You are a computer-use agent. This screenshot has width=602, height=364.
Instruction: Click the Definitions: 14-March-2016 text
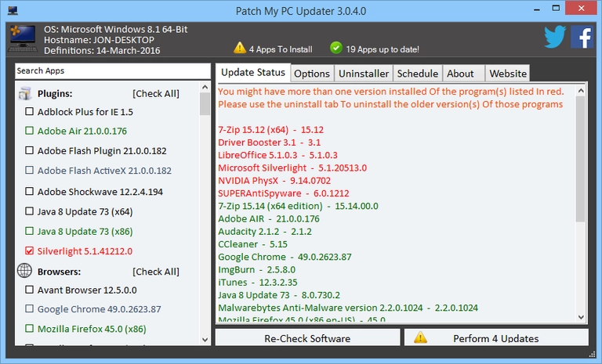coord(102,50)
